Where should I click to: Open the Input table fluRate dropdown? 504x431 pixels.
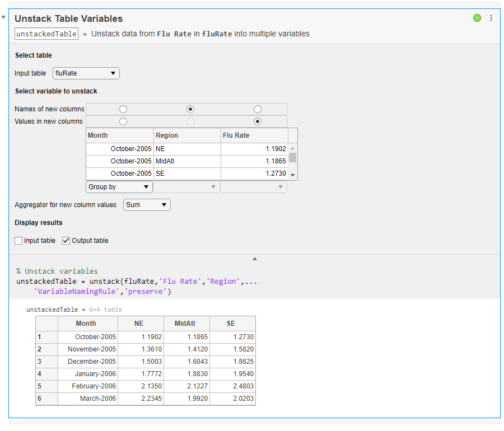point(86,73)
